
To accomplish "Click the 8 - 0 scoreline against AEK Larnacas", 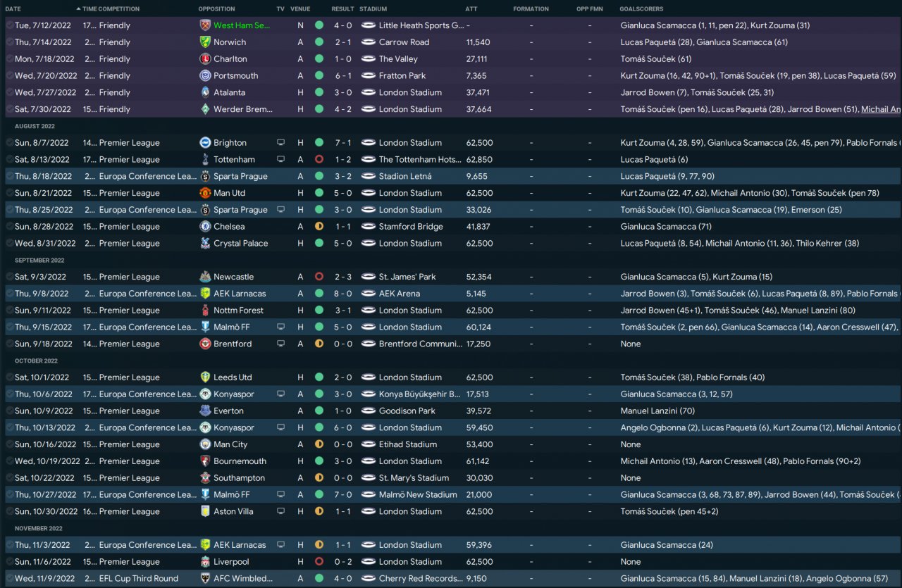I will coord(342,294).
